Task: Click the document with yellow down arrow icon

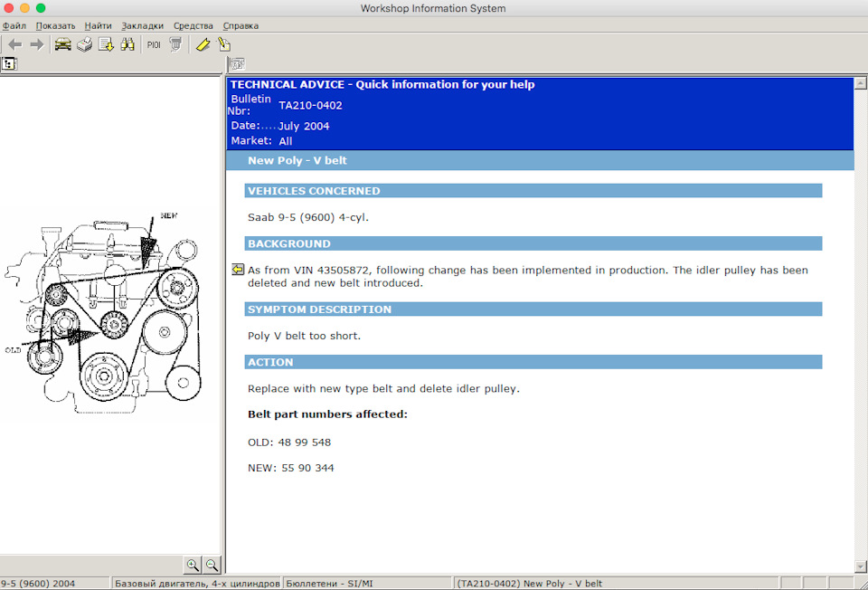Action: (106, 45)
